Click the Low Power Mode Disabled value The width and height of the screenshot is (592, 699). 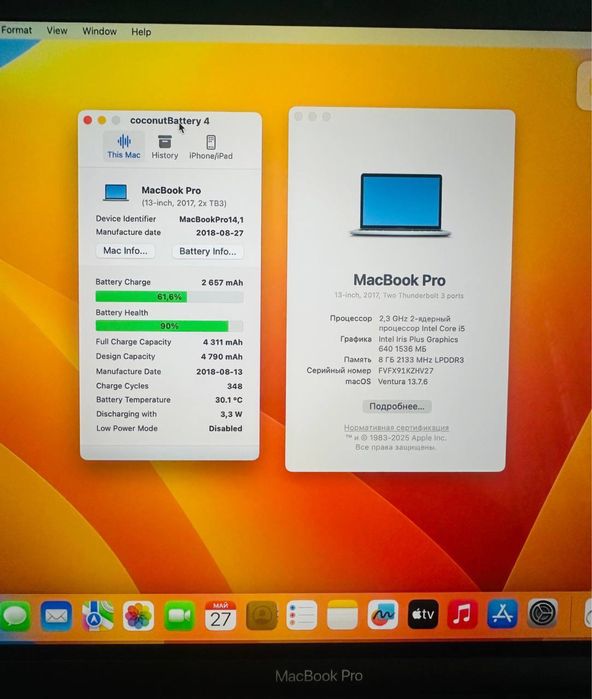tap(226, 428)
